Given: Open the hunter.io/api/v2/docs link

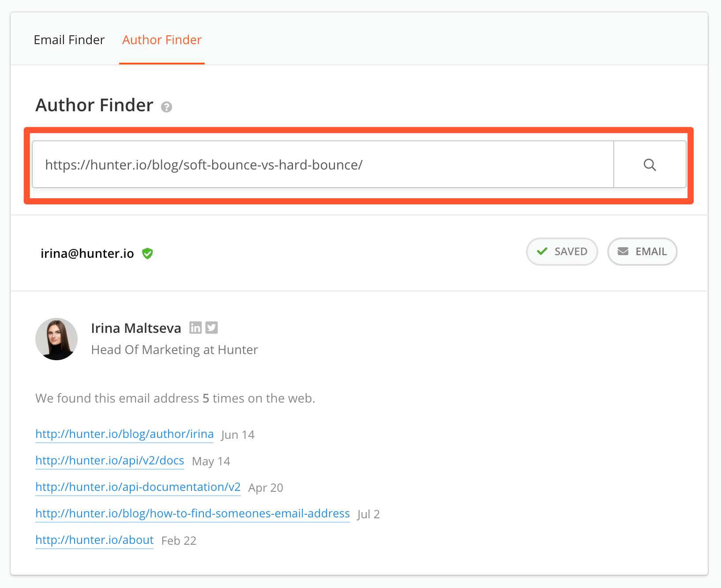Looking at the screenshot, I should coord(109,460).
